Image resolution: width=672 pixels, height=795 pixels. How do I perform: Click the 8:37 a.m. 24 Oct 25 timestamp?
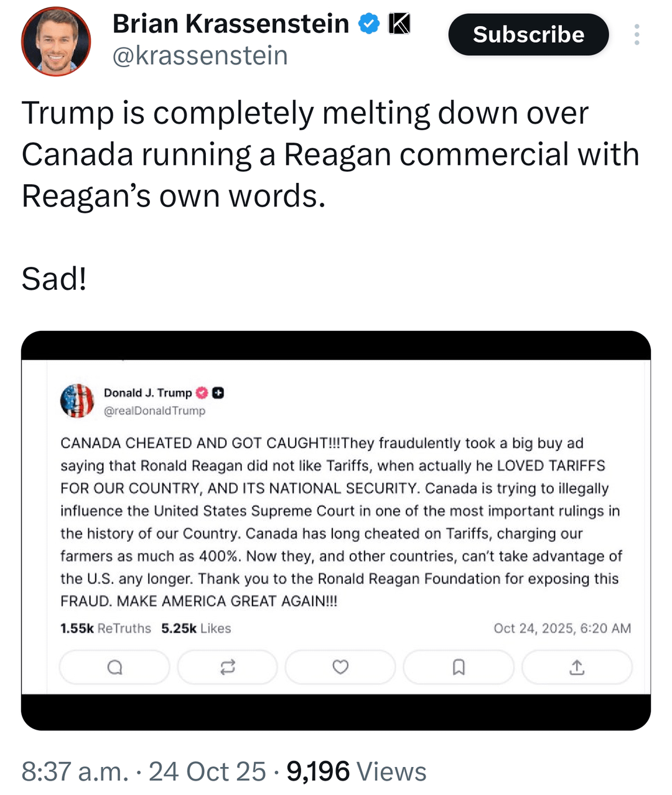point(144,771)
